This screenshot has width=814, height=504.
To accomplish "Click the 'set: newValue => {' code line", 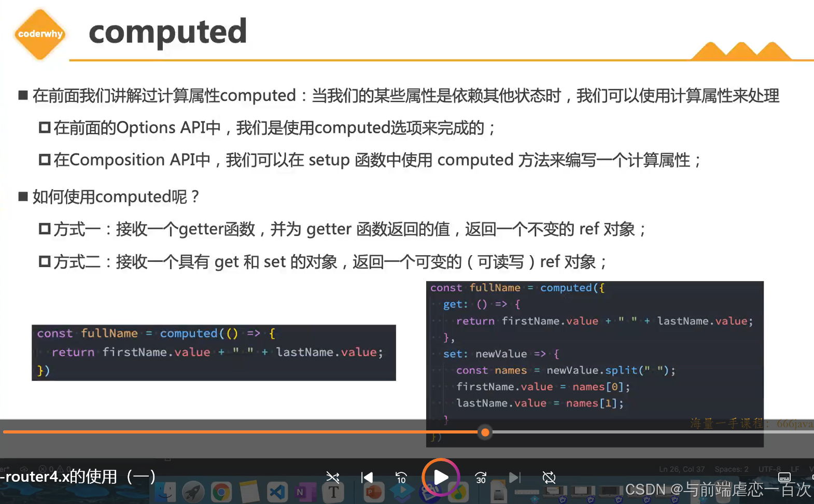I will click(x=501, y=354).
